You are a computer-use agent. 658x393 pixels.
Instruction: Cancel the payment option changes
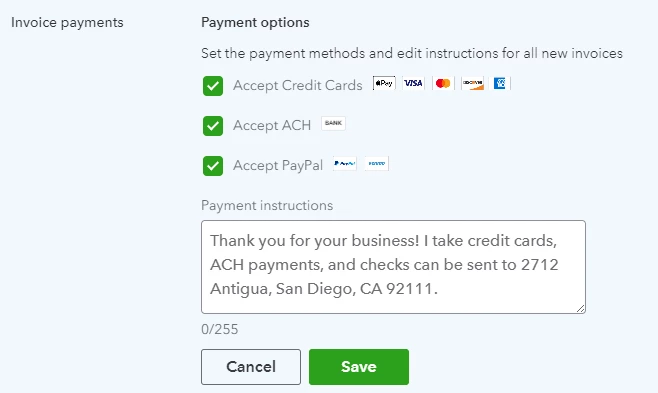251,367
